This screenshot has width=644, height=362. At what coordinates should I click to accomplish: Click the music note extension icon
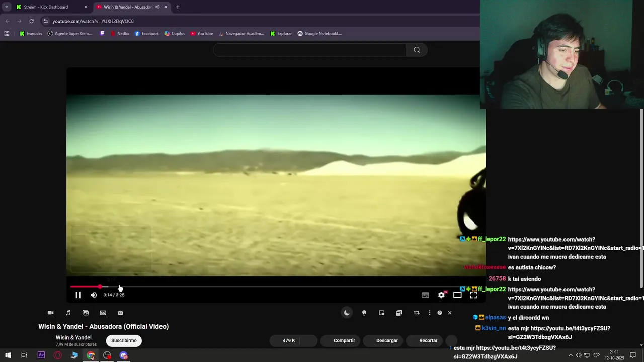click(x=68, y=313)
